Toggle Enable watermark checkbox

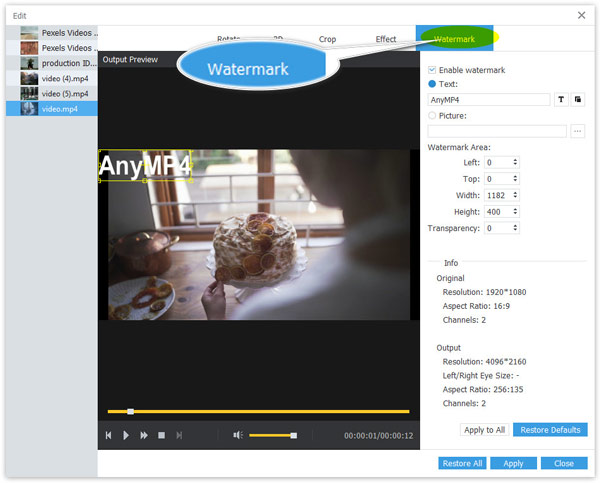(432, 70)
